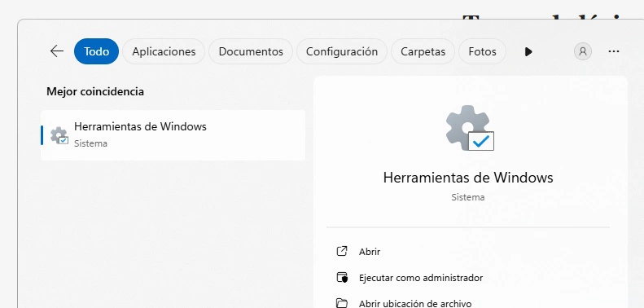644x308 pixels.
Task: Switch to the Documentos filter
Action: [251, 51]
